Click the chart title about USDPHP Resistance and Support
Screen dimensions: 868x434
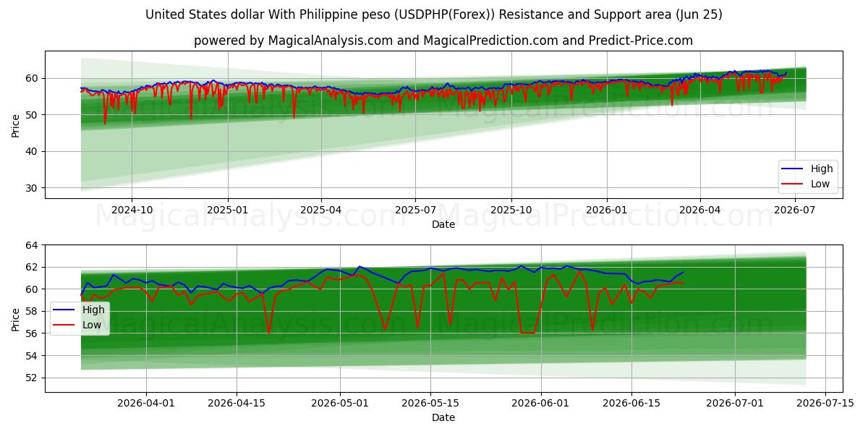click(x=434, y=14)
